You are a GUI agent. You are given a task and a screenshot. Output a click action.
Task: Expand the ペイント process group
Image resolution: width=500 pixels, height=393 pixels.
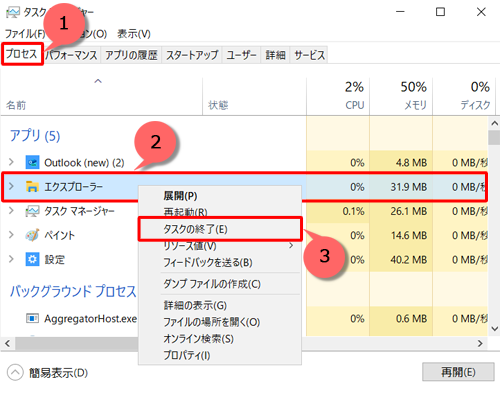click(x=11, y=235)
